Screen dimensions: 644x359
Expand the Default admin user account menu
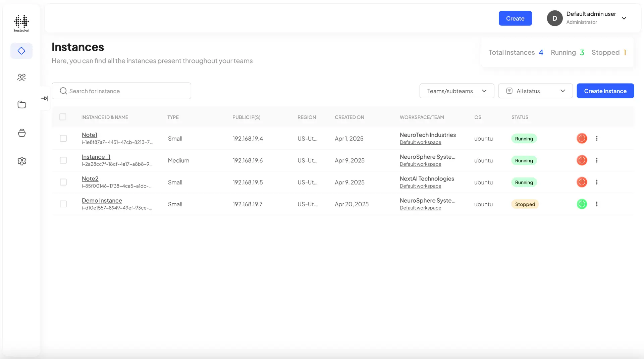tap(624, 18)
